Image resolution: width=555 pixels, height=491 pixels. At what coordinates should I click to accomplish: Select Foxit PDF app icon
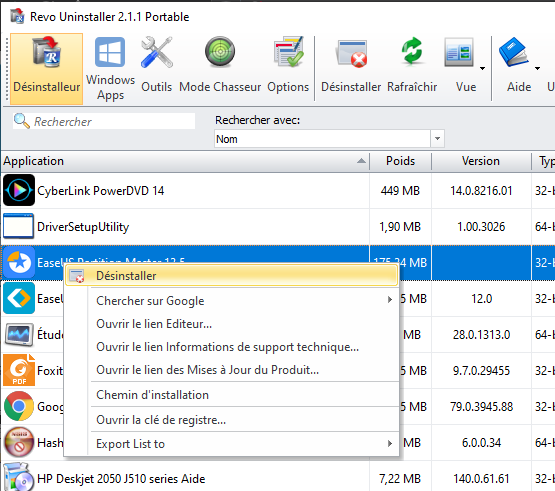tap(19, 370)
